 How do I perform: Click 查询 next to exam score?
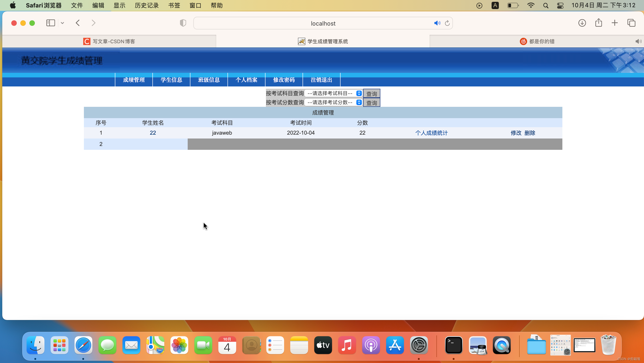pos(372,103)
